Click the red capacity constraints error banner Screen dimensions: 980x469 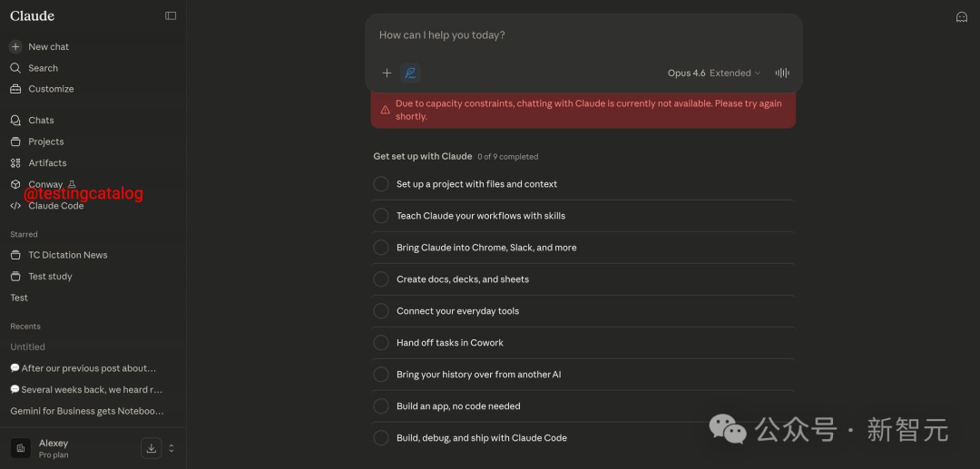point(583,110)
